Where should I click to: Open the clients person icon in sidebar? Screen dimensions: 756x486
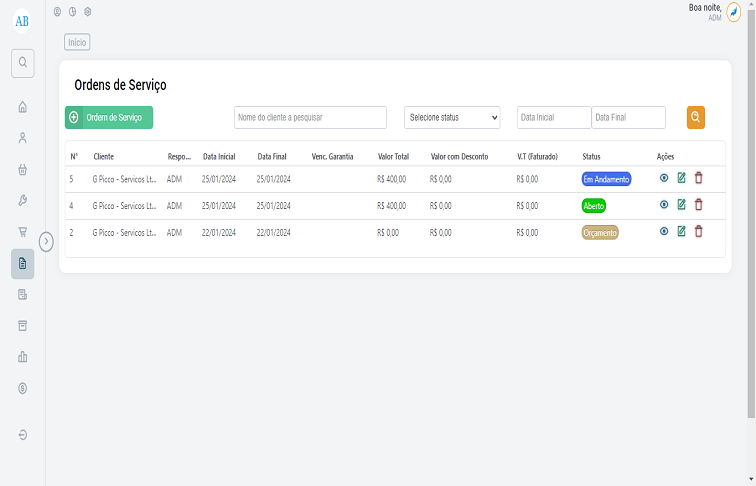pos(22,138)
